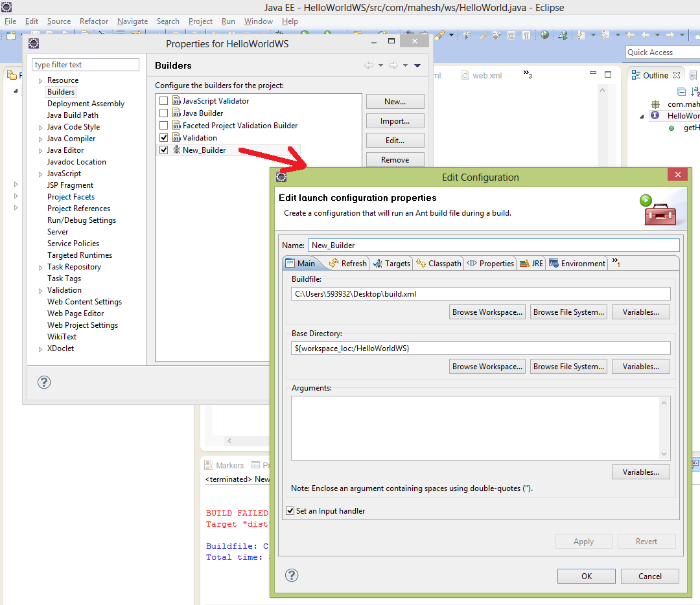This screenshot has height=605, width=700.
Task: Launch the Web Services Explorer toolbar icon
Action: pyautogui.click(x=563, y=35)
